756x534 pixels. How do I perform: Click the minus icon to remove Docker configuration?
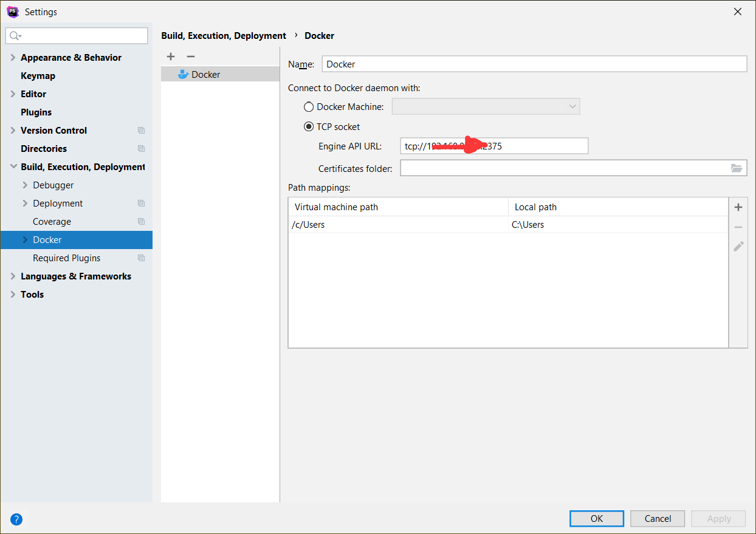tap(191, 56)
